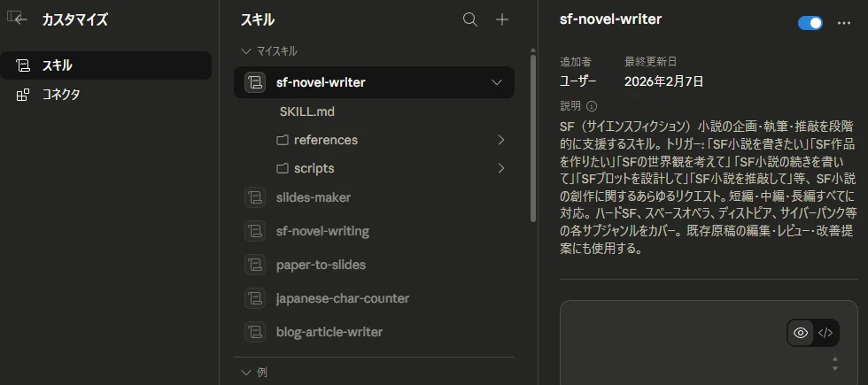Expand the scripts folder
868x385 pixels.
(501, 168)
